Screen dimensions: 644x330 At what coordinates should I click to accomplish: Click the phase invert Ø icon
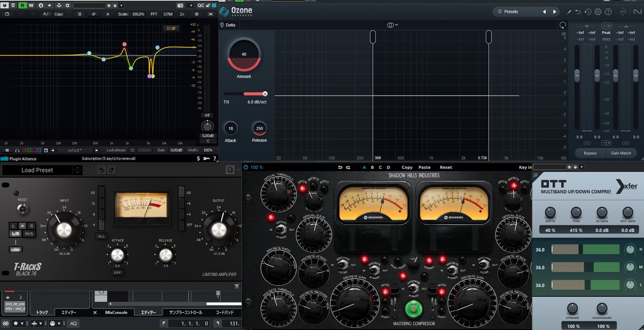click(x=94, y=14)
